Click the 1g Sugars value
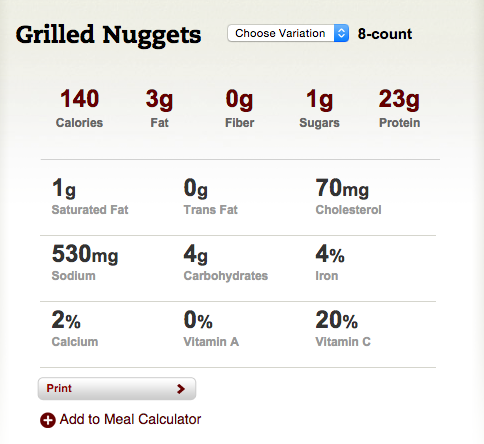 (319, 108)
